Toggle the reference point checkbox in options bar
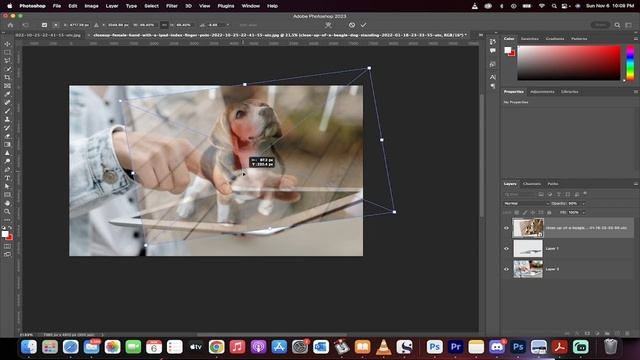 coord(44,25)
